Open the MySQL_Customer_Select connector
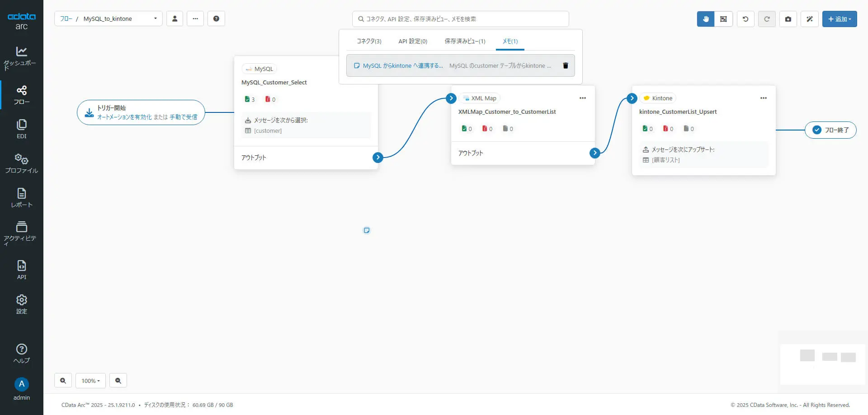The height and width of the screenshot is (415, 868). [274, 82]
